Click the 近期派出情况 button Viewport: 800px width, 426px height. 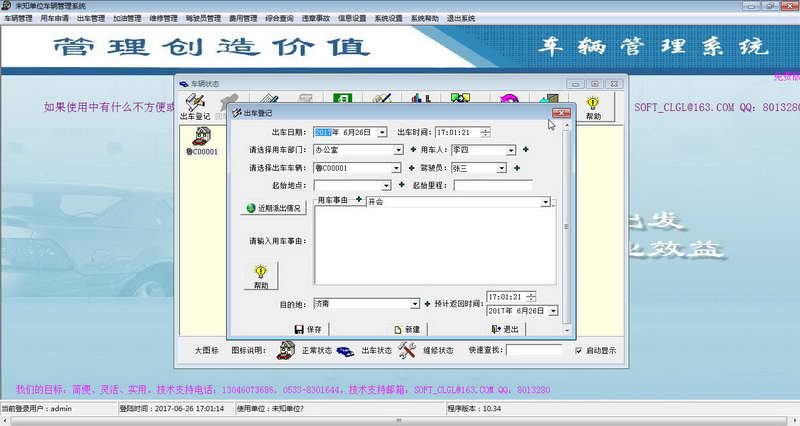pos(273,208)
